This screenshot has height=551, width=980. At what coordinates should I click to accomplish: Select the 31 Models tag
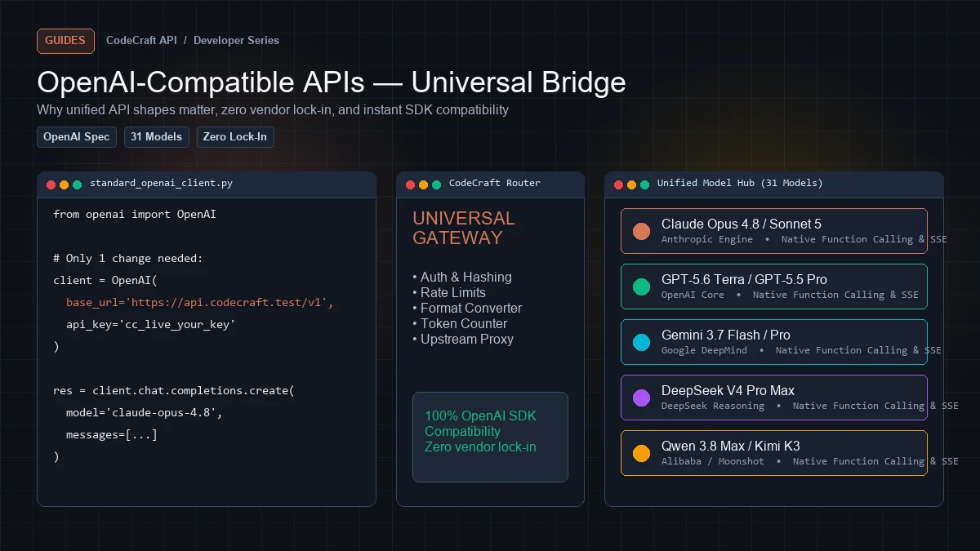[156, 137]
